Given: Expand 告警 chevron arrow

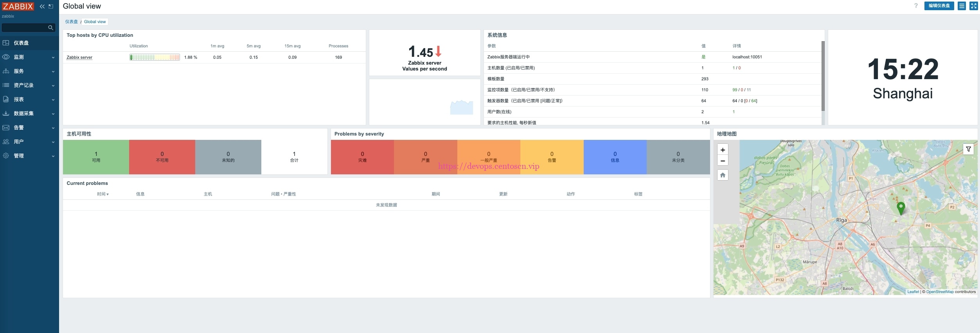Looking at the screenshot, I should (x=53, y=128).
